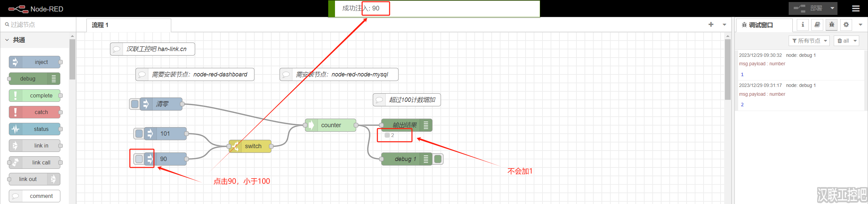Click the 09:31:17 node: debug 1 link

[x=801, y=85]
